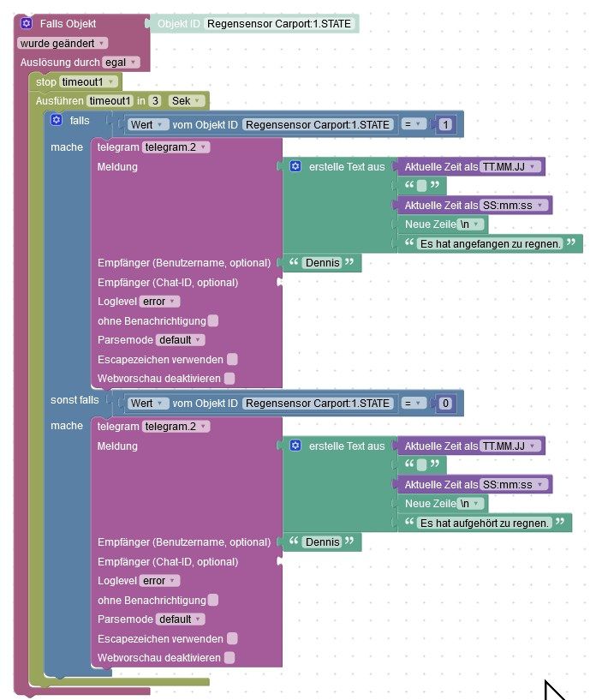
Task: Open the Auslösung durch egal dropdown
Action: [x=121, y=63]
